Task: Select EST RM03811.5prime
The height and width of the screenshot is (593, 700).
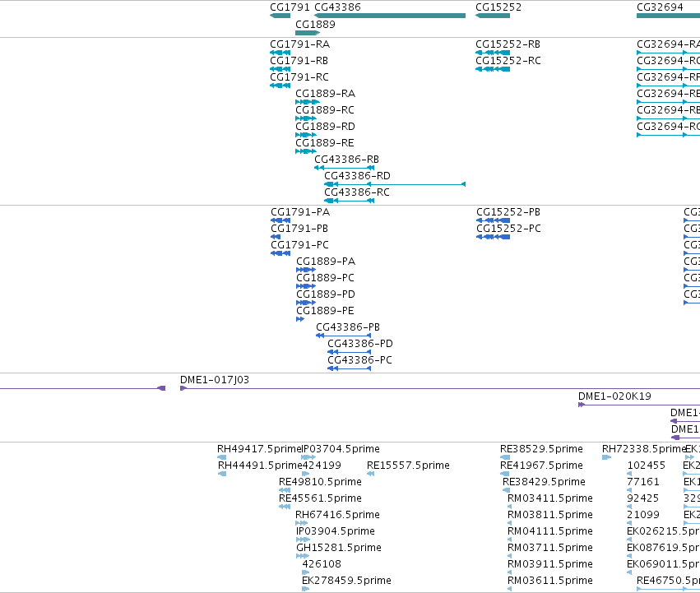Action: pyautogui.click(x=550, y=516)
